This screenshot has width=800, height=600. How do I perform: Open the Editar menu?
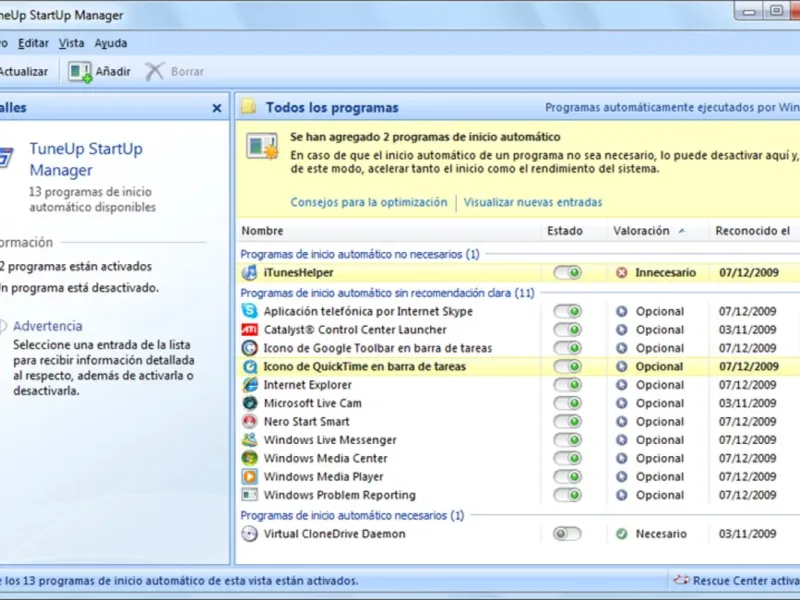[x=33, y=43]
